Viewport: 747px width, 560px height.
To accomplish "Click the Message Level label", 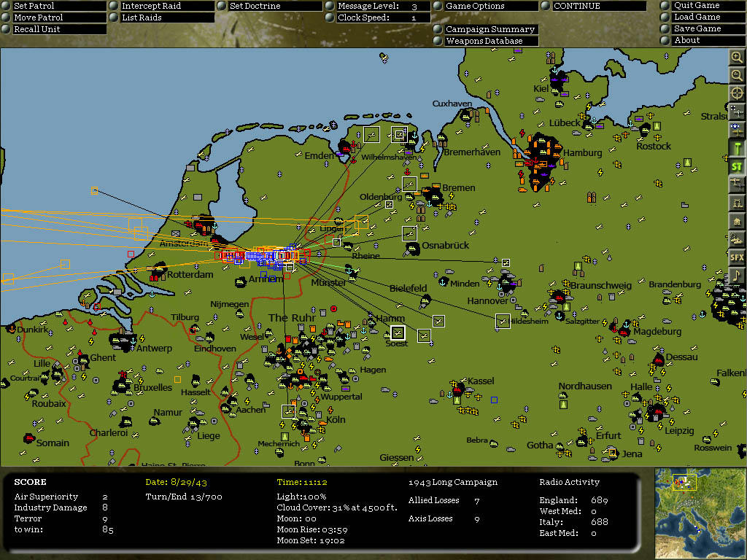I will coord(368,6).
